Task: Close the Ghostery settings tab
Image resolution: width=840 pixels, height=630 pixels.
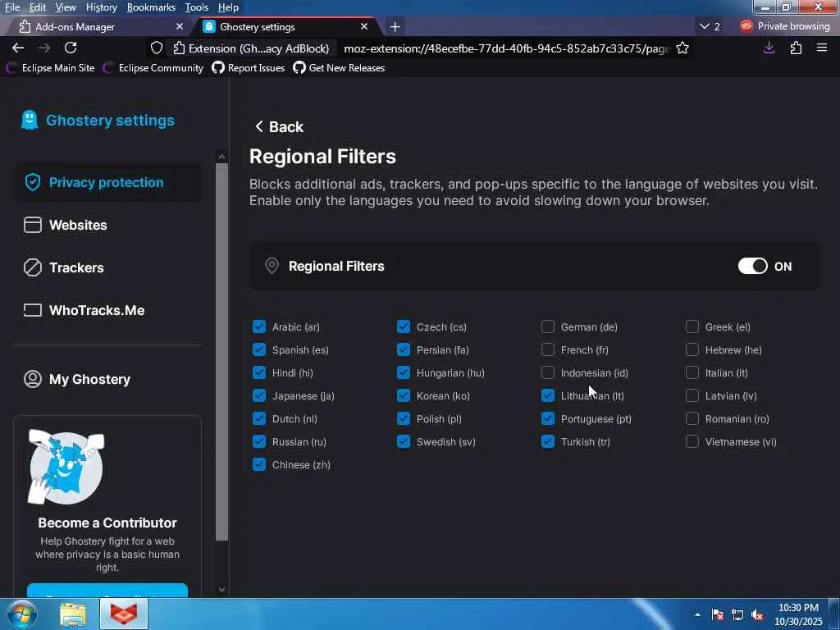Action: point(364,26)
